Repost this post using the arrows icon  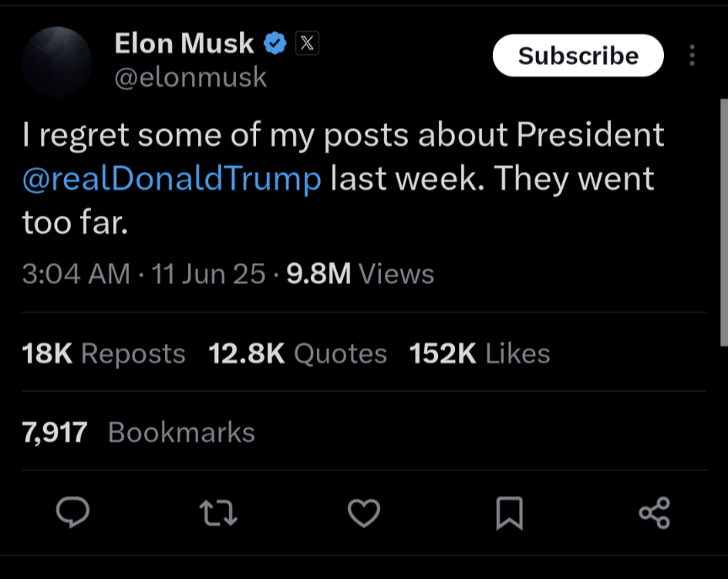[x=219, y=512]
